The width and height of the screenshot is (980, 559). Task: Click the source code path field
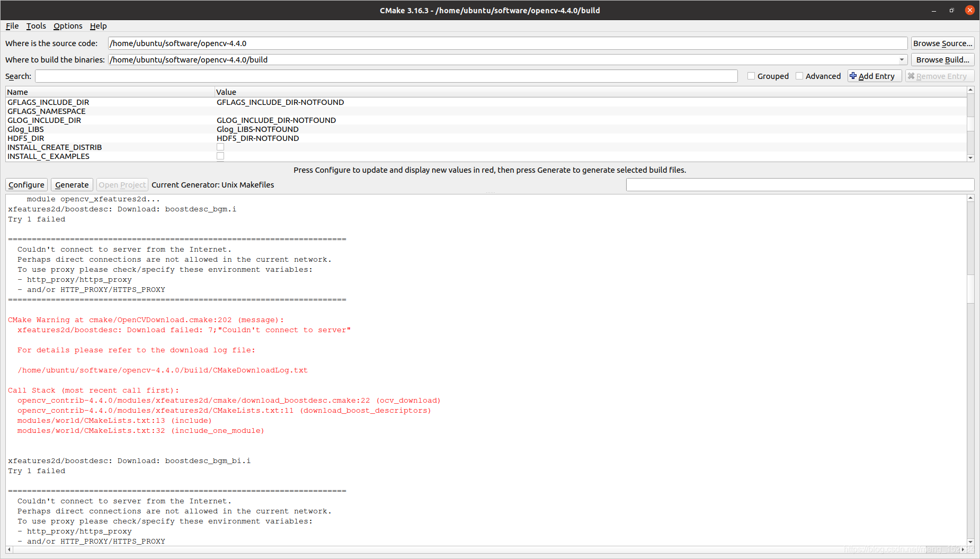507,43
